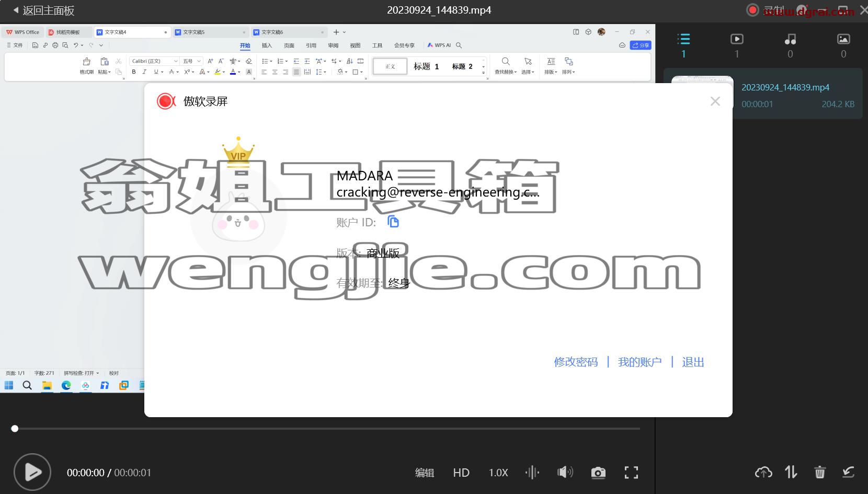
Task: Open Windows Start menu in recording
Action: 9,385
